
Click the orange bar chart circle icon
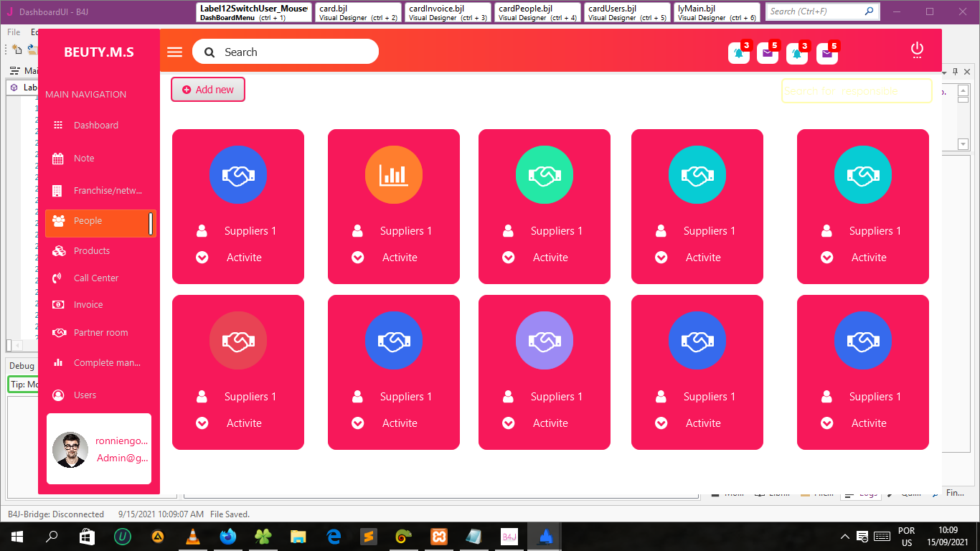(394, 175)
